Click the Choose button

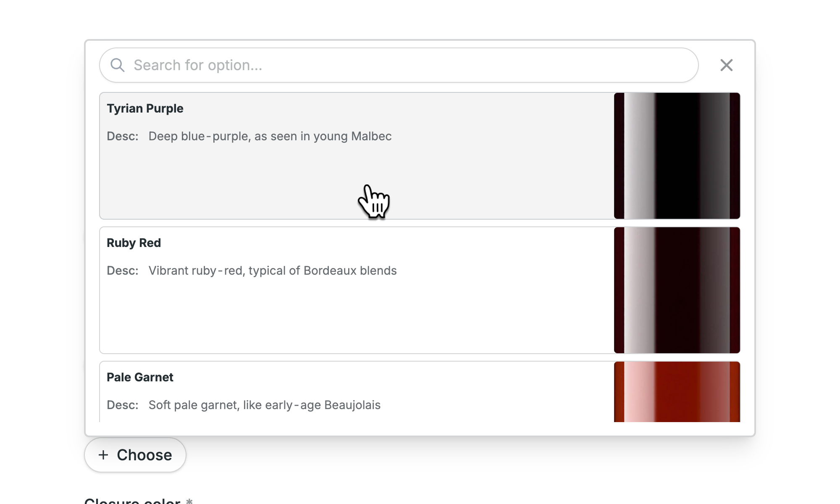(x=135, y=455)
